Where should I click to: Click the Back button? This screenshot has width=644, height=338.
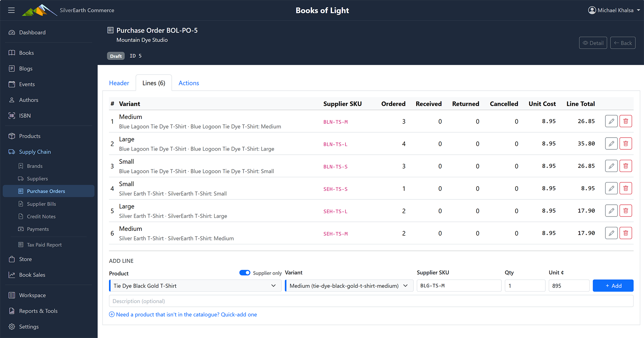pos(623,43)
